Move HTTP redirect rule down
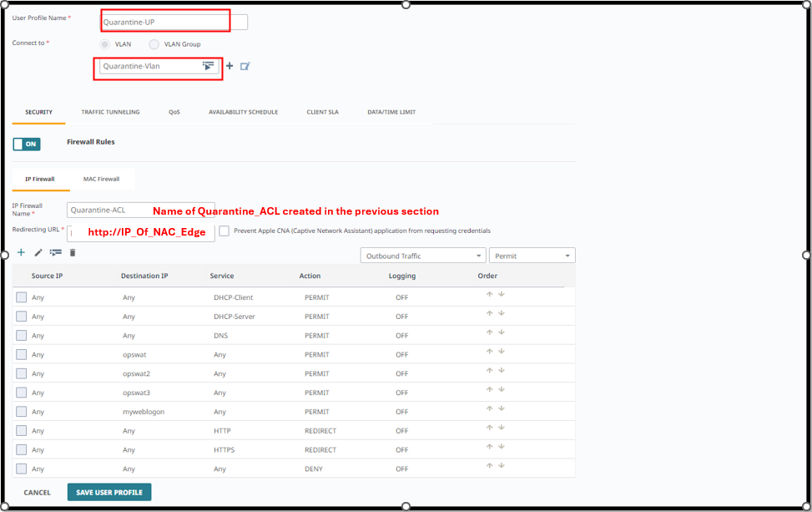Viewport: 812px width, 512px height. (502, 428)
